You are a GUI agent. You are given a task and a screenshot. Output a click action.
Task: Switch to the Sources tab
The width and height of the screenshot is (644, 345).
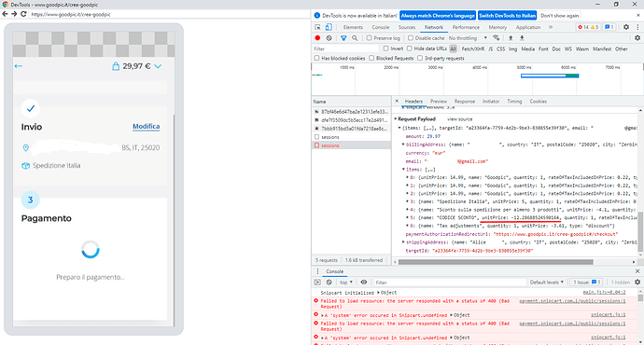[x=407, y=27]
